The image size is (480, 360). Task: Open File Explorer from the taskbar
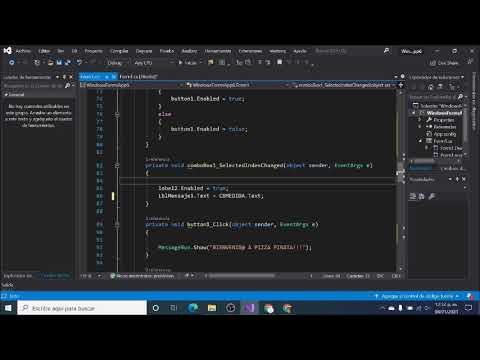(212, 308)
